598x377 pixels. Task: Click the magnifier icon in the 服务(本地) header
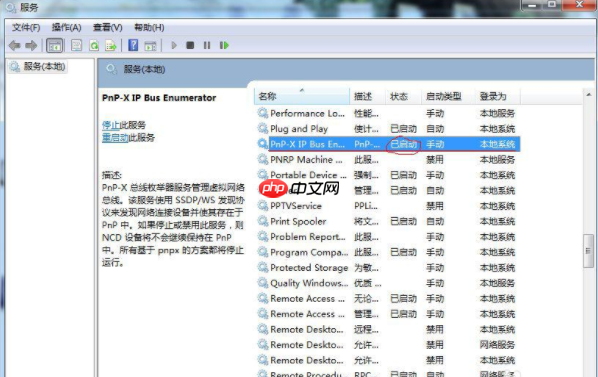111,69
